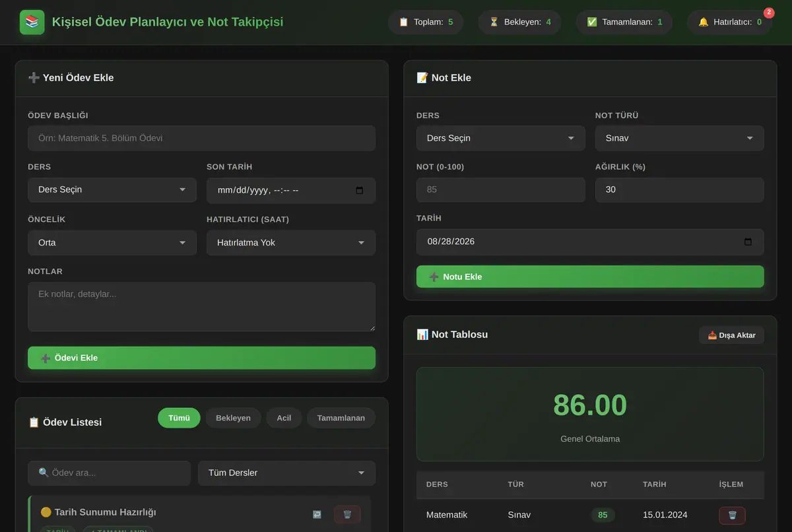Select the Acil filter tab
Image resolution: width=792 pixels, height=532 pixels.
pos(284,418)
